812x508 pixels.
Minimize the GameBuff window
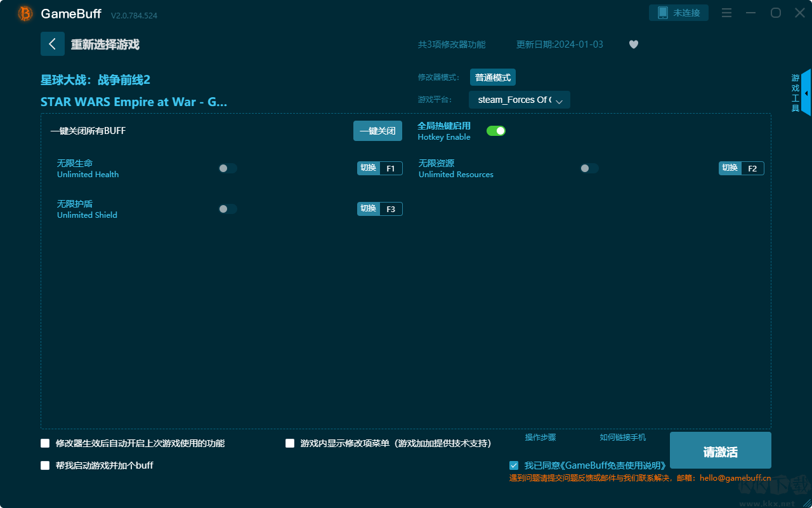tap(751, 13)
